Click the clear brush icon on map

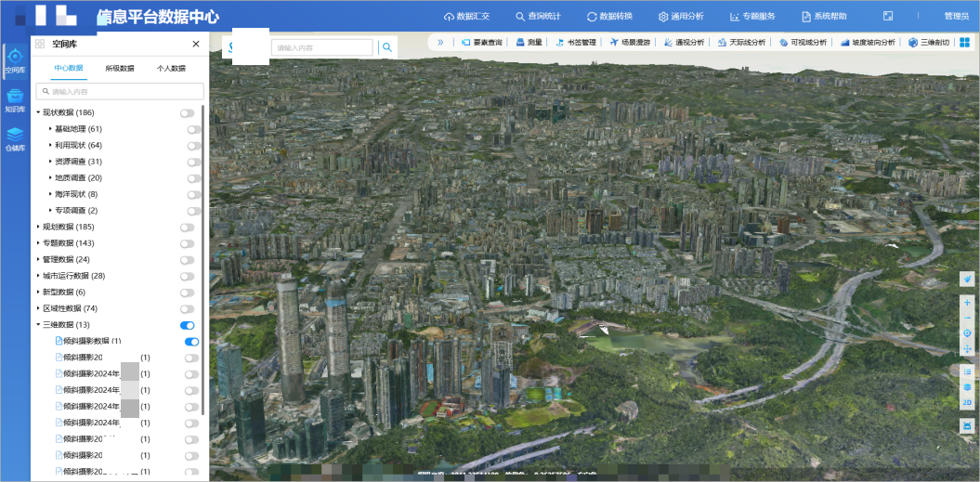(x=968, y=279)
